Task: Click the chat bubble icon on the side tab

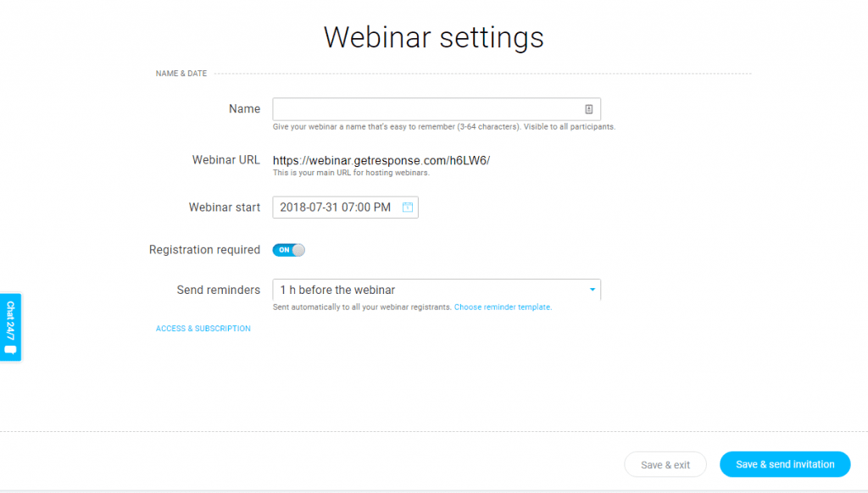Action: (x=10, y=350)
